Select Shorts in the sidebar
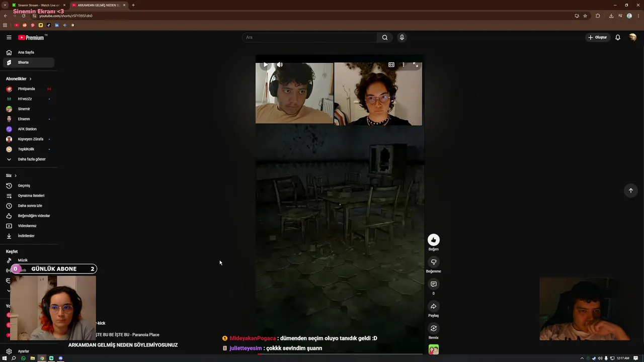Viewport: 644px width, 362px height. (x=29, y=62)
